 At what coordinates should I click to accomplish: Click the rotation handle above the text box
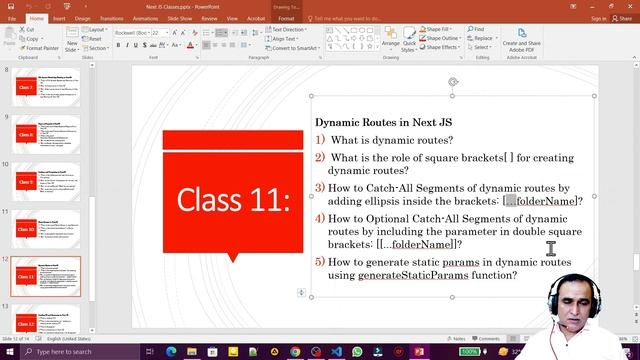(453, 82)
